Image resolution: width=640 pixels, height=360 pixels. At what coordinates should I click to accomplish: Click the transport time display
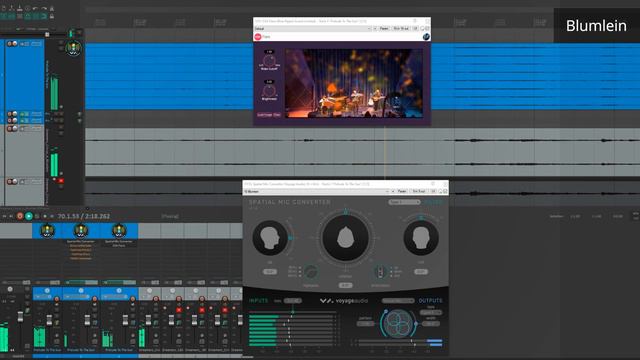(84, 216)
